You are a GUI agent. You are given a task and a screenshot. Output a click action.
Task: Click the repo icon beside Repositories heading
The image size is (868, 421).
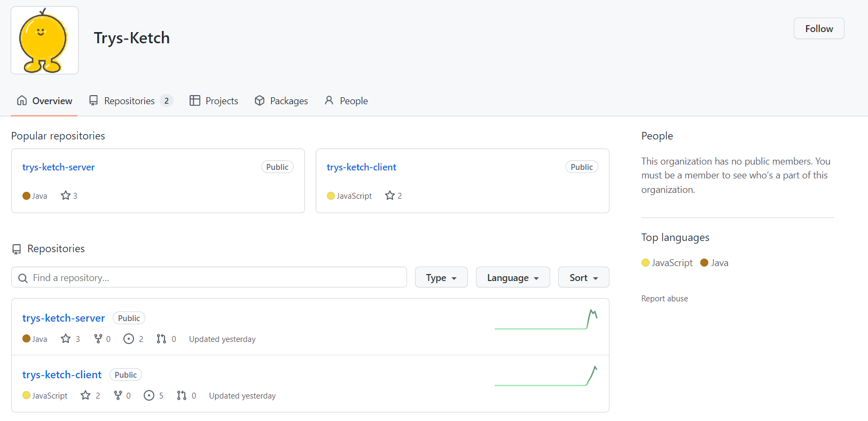[x=17, y=249]
